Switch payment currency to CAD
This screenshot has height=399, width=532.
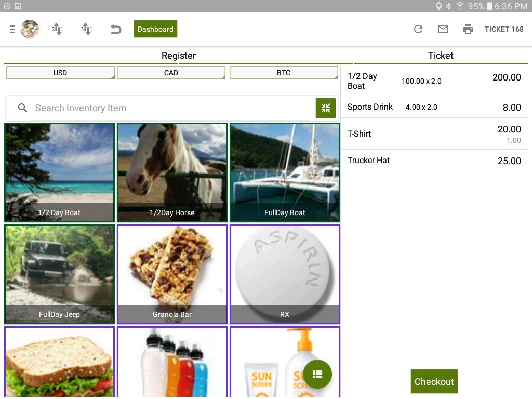171,72
